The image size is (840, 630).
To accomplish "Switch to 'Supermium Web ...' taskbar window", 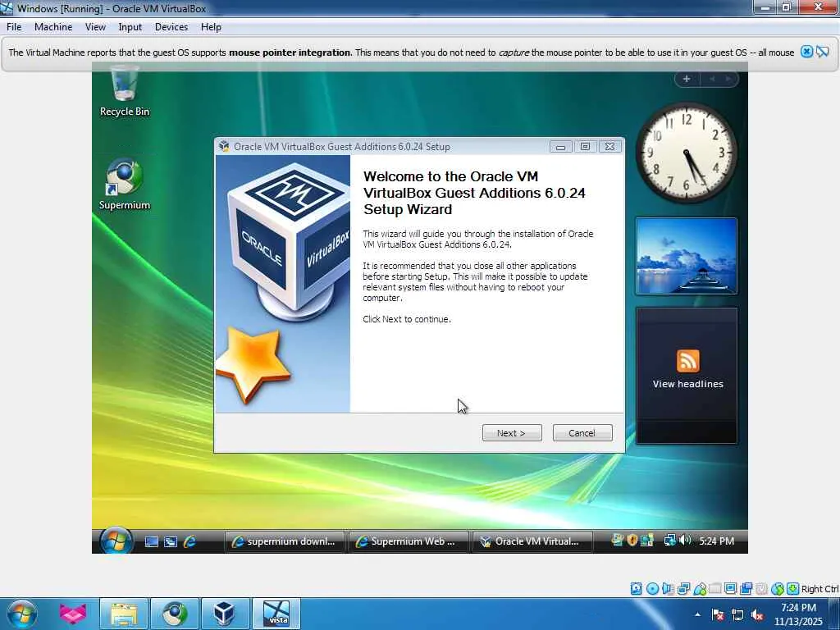I will [x=409, y=541].
